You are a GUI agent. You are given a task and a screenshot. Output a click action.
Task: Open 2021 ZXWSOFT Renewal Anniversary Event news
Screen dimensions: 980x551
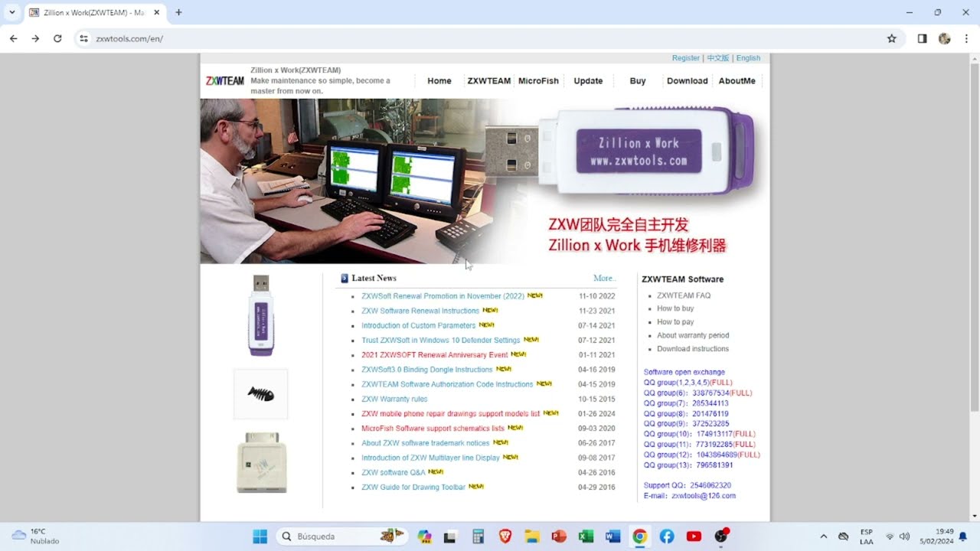[434, 355]
